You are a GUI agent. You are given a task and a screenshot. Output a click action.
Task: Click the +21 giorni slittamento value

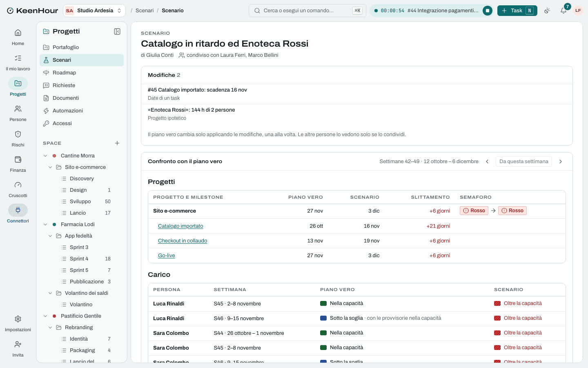438,226
